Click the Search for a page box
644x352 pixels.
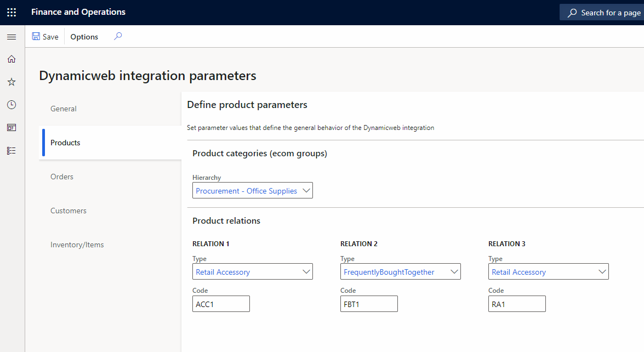pyautogui.click(x=603, y=13)
